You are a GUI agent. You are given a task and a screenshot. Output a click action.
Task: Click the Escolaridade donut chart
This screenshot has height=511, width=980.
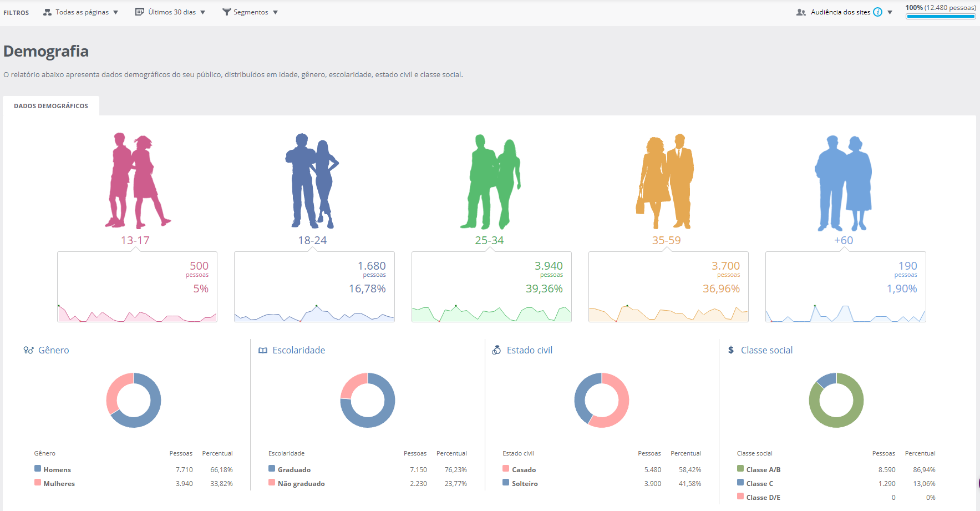368,400
